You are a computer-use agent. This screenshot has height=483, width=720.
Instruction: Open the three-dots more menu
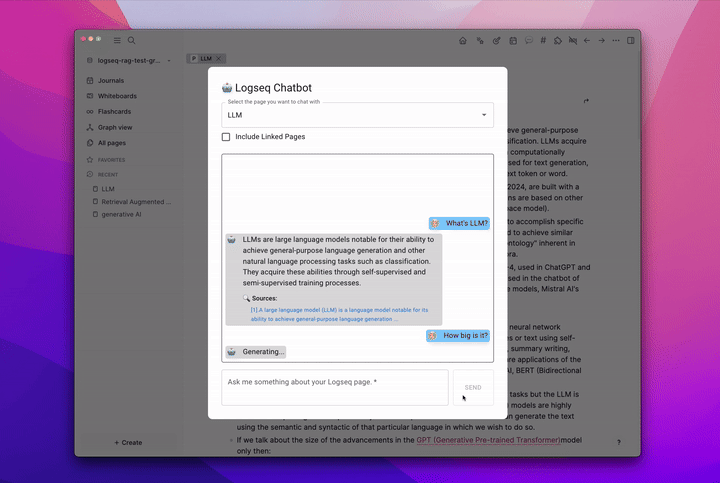[616, 40]
